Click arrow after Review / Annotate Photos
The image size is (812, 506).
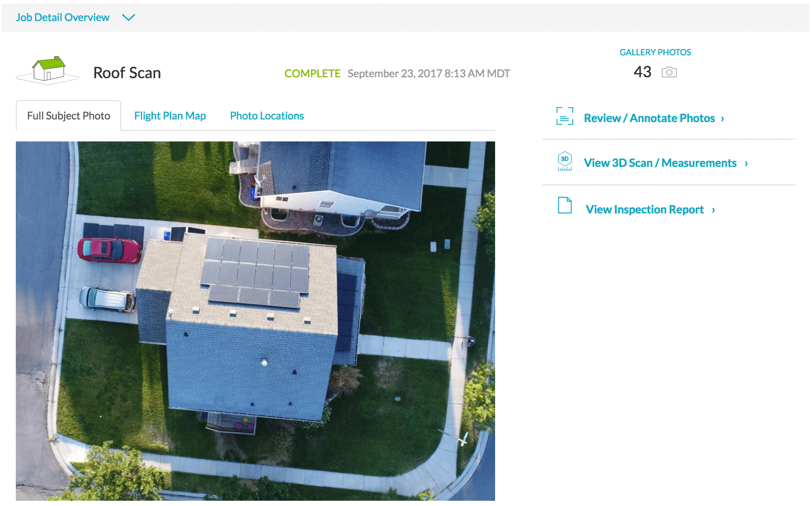722,119
